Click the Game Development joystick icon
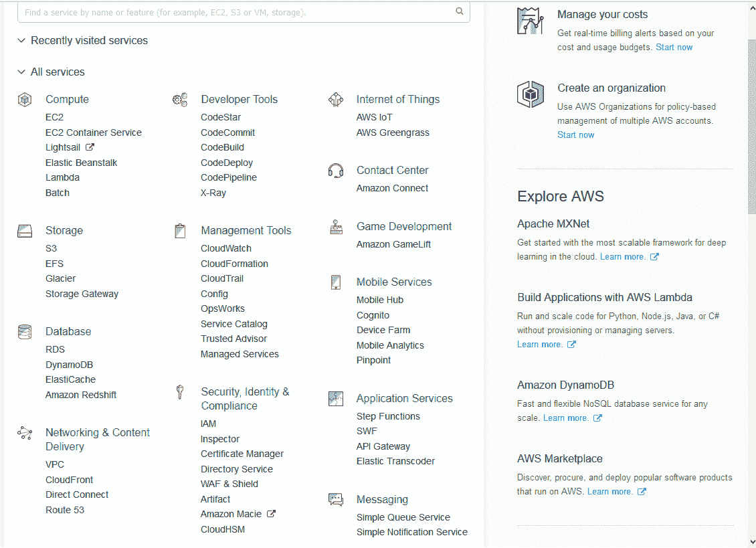Screen dimensions: 756x548 tap(336, 227)
